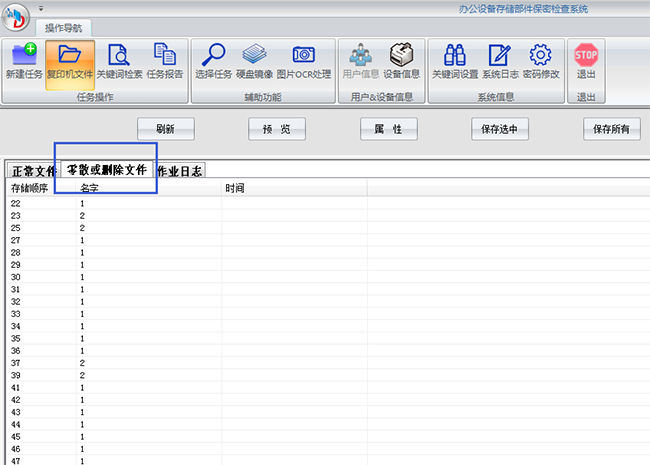Expand the quick access dropdown arrow in title bar
This screenshot has height=465, width=650.
(41, 8)
